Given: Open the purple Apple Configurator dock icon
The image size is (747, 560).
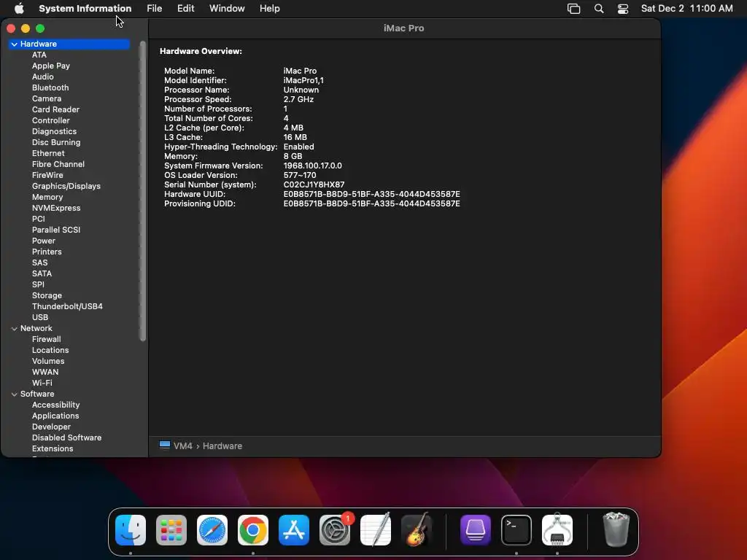Looking at the screenshot, I should coord(476,530).
